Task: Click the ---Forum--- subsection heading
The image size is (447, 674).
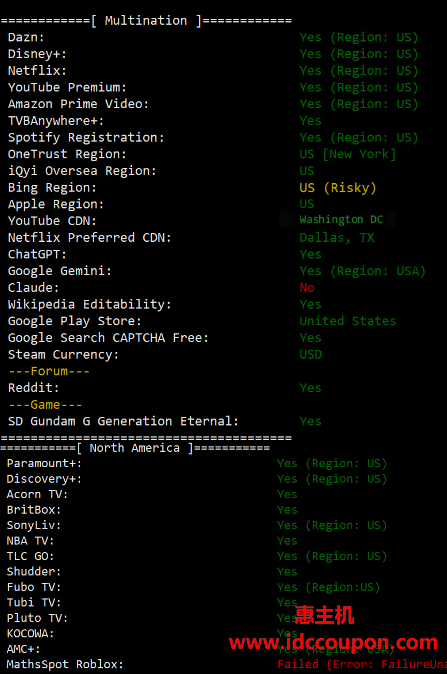Action: point(49,371)
